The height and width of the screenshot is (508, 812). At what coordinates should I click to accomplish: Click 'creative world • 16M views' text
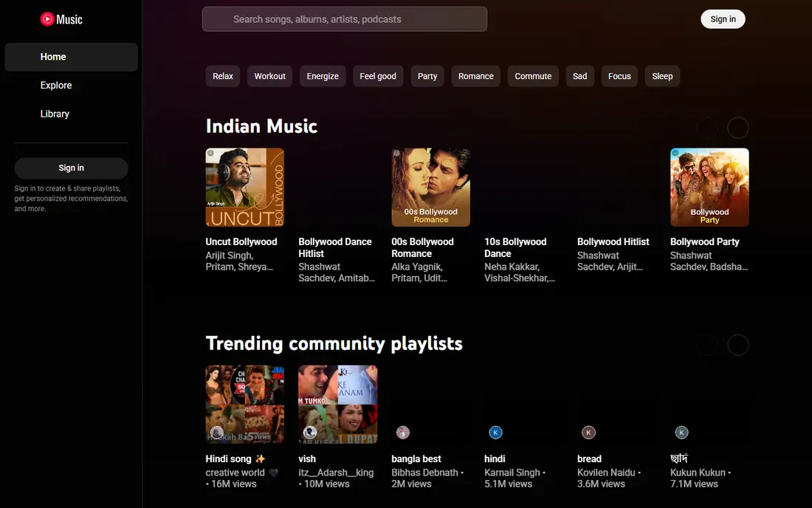pyautogui.click(x=242, y=478)
